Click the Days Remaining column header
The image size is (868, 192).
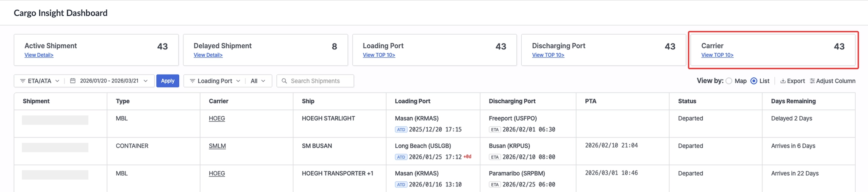click(793, 101)
